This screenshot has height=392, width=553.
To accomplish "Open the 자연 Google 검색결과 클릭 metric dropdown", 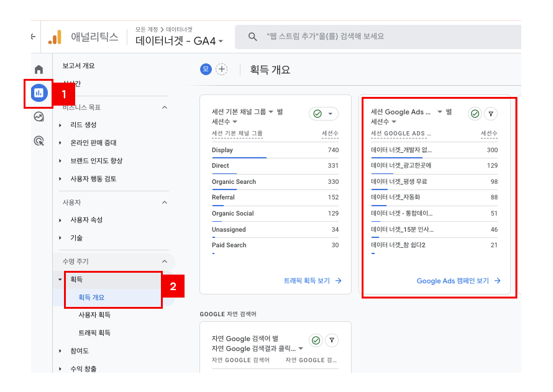I will click(x=301, y=349).
